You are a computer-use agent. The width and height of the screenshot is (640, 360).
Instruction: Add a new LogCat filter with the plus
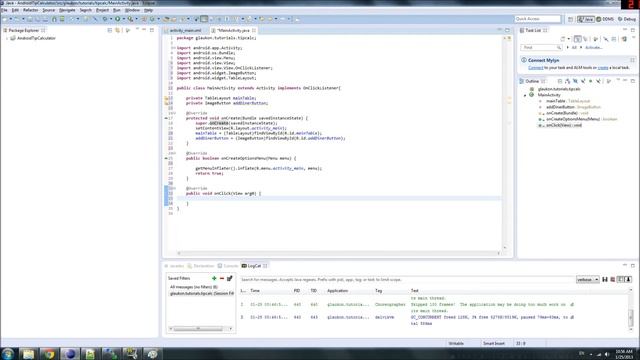(x=214, y=278)
